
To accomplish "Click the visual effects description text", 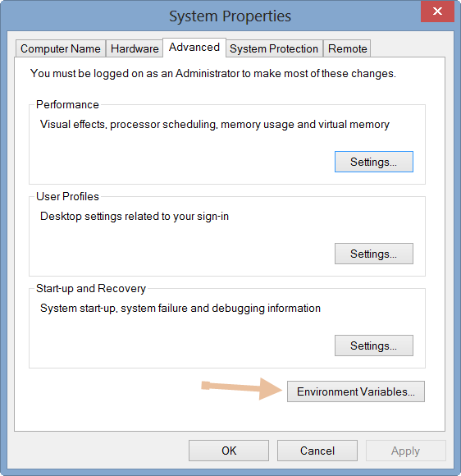I will (x=215, y=125).
